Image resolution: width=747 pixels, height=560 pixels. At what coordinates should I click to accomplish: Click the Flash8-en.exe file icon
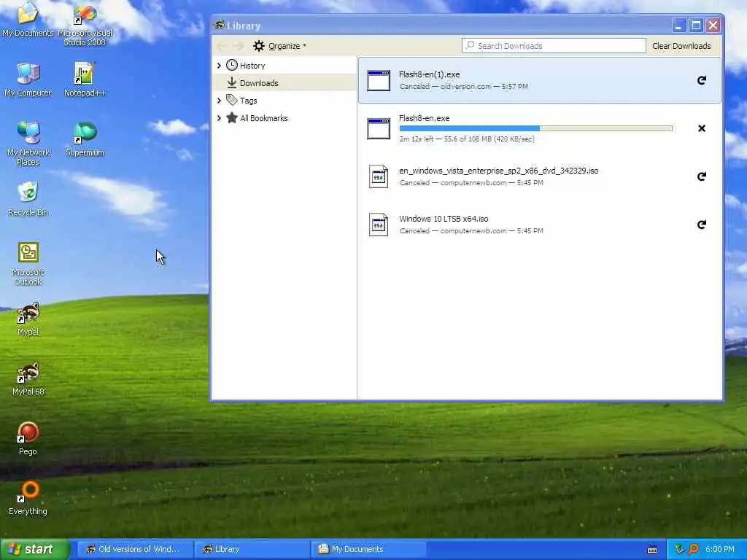(x=379, y=128)
